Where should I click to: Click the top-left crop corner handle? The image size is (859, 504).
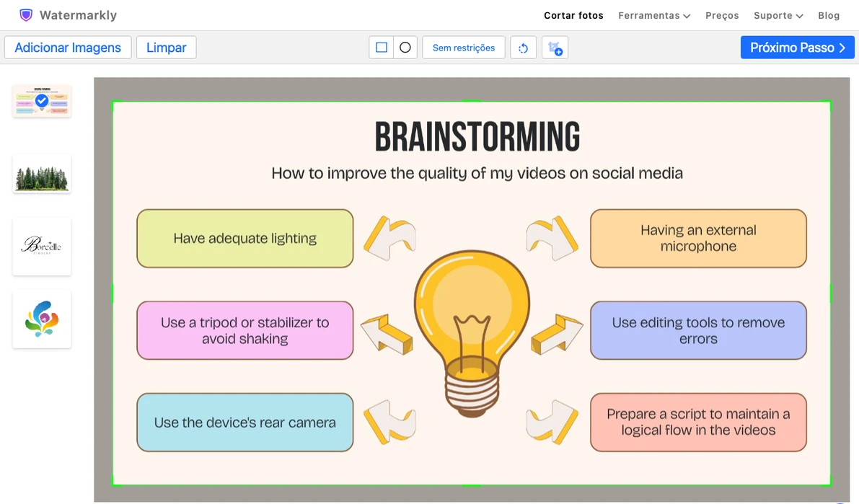(113, 102)
